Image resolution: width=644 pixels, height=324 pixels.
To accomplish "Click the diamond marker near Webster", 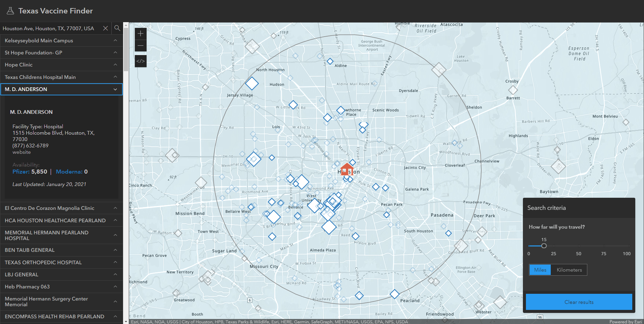I will point(479,305).
